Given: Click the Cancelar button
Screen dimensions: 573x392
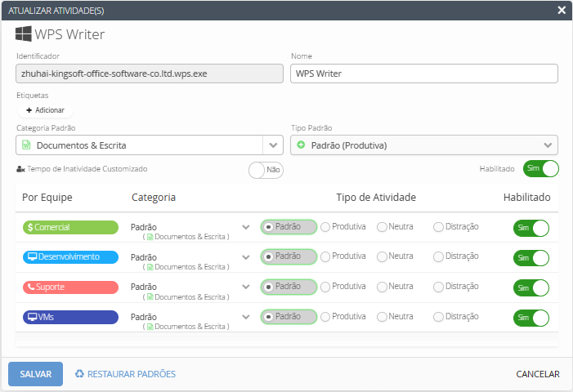Looking at the screenshot, I should [538, 374].
